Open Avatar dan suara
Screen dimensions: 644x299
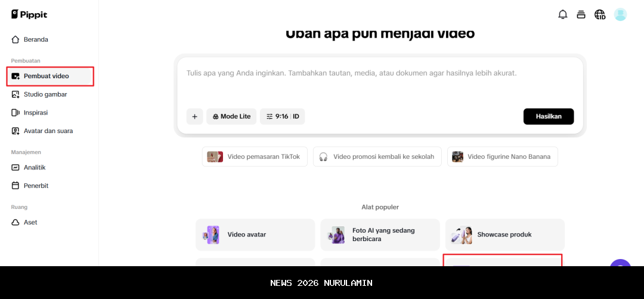pyautogui.click(x=48, y=131)
